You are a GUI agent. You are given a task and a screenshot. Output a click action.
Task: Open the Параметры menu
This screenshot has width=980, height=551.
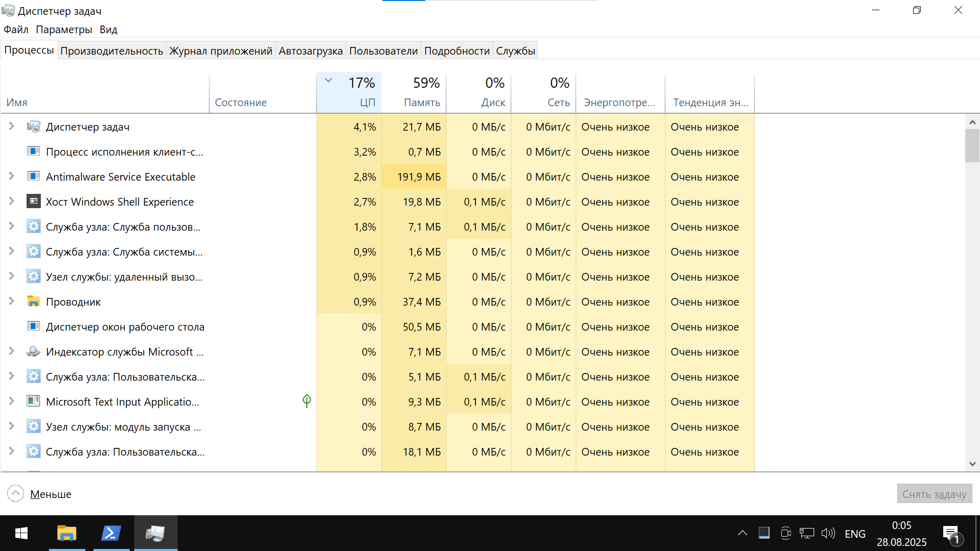[x=64, y=30]
